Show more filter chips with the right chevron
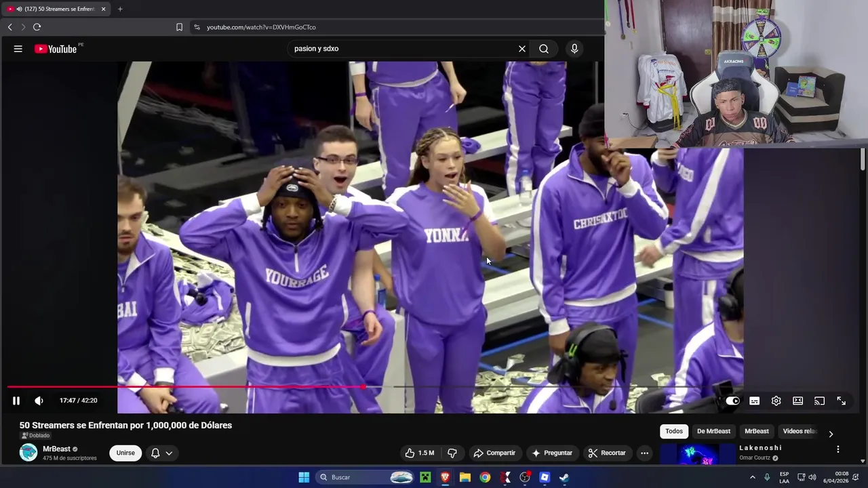The image size is (868, 488). pos(831,434)
